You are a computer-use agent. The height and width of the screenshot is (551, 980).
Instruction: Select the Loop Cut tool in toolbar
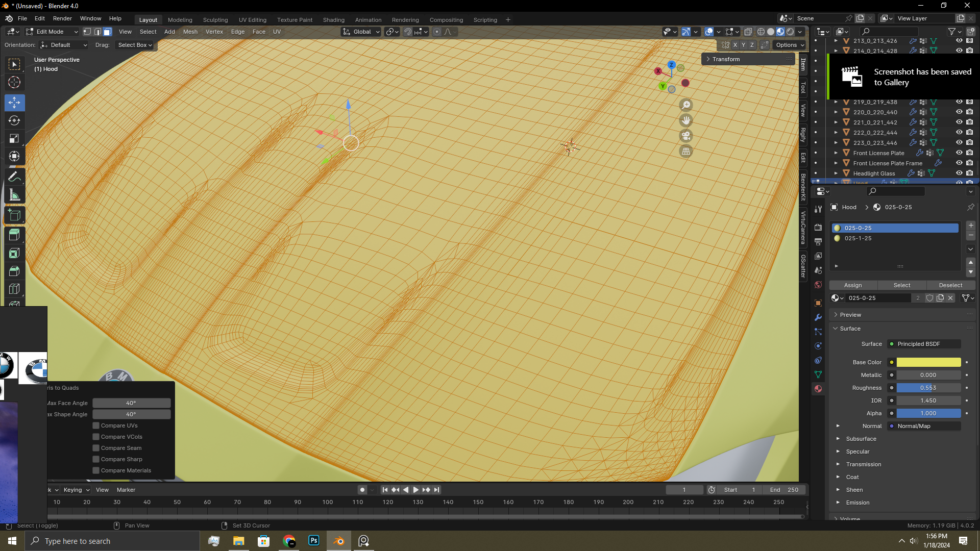pos(15,289)
